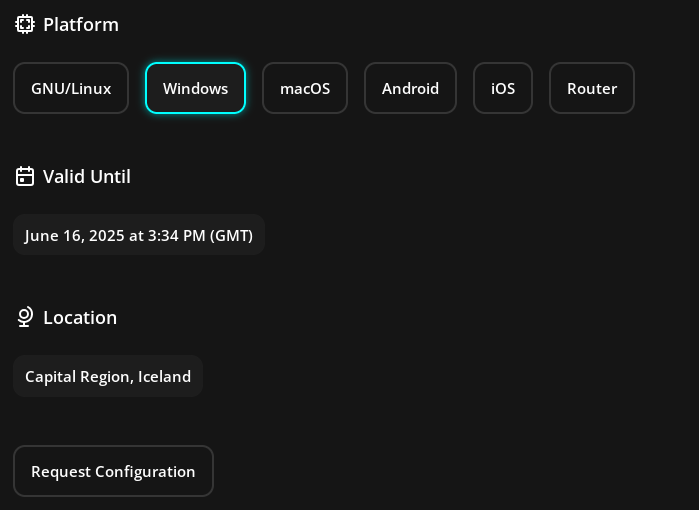This screenshot has width=699, height=510.
Task: Click the (GMT) timezone label in the date
Action: click(231, 235)
